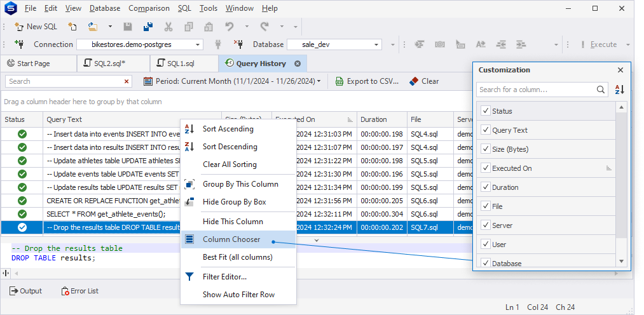The image size is (644, 315).
Task: Click the decrease indent icon
Action: point(501,44)
